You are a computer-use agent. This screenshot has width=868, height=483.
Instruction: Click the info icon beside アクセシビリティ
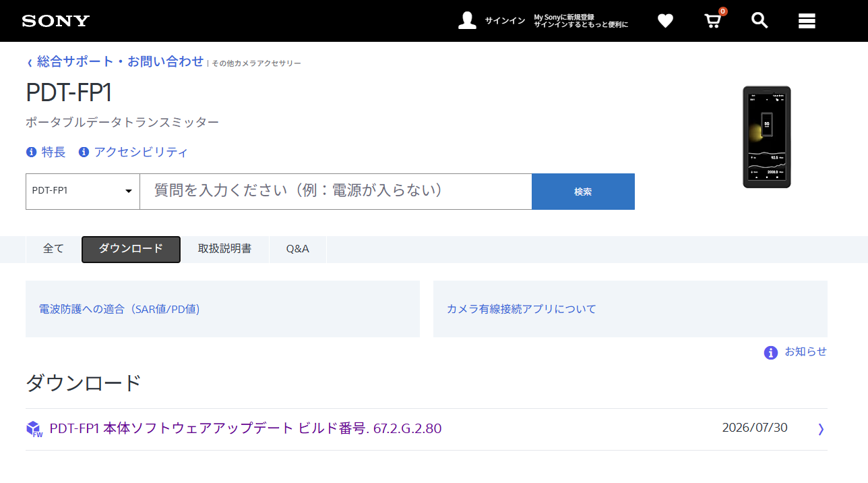pyautogui.click(x=84, y=152)
